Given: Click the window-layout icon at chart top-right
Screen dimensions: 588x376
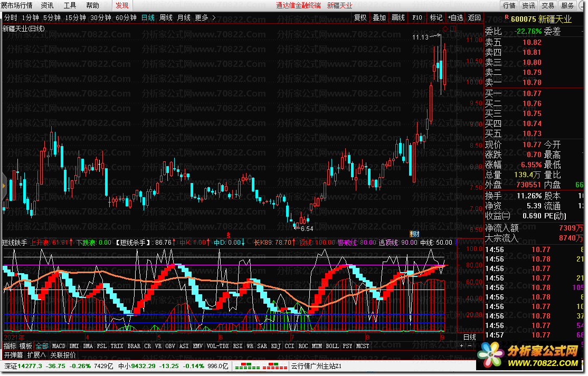Looking at the screenshot, I should 453,29.
